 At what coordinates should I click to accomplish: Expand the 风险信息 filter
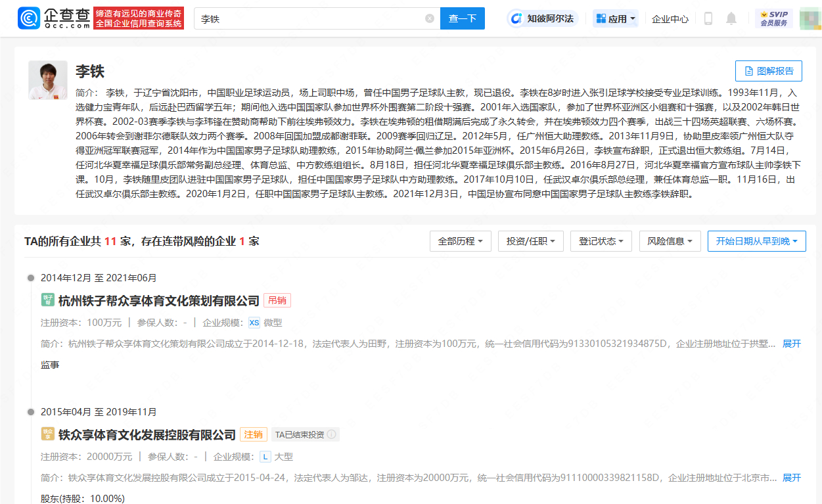670,241
